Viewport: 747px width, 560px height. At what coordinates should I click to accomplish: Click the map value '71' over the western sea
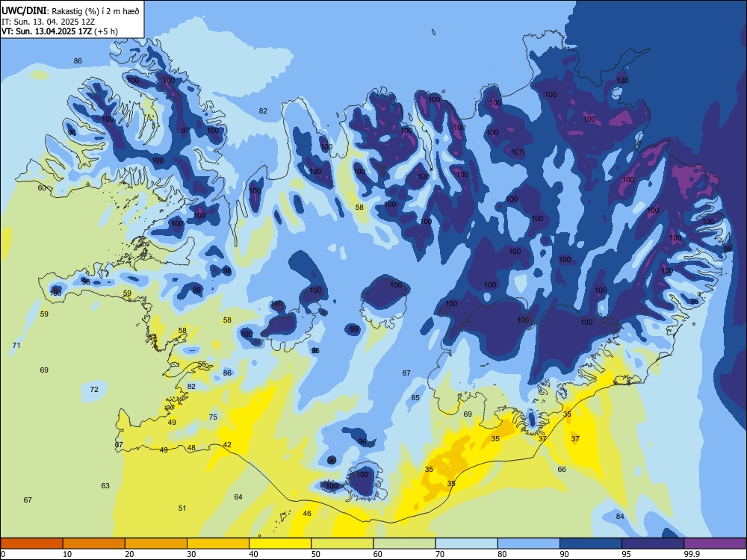[16, 345]
